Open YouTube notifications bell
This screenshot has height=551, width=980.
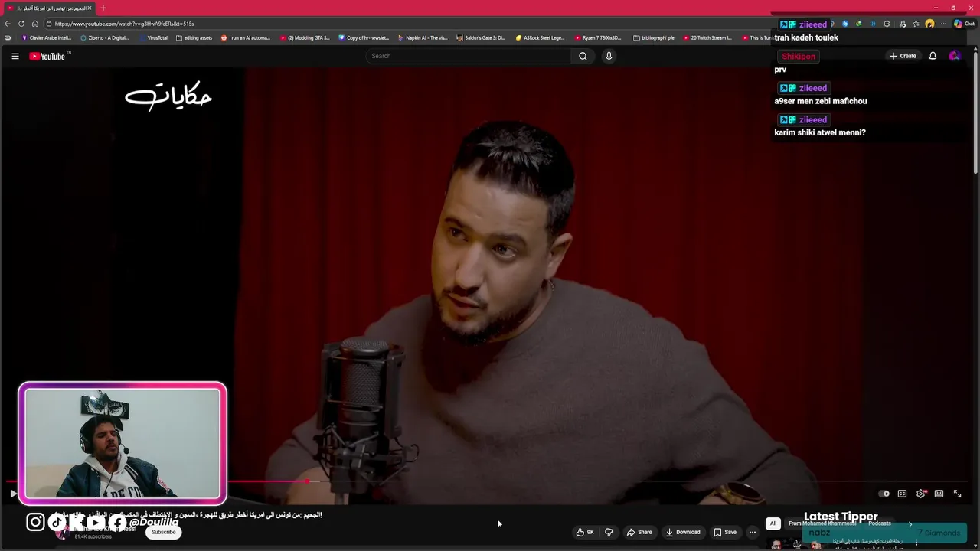click(933, 56)
